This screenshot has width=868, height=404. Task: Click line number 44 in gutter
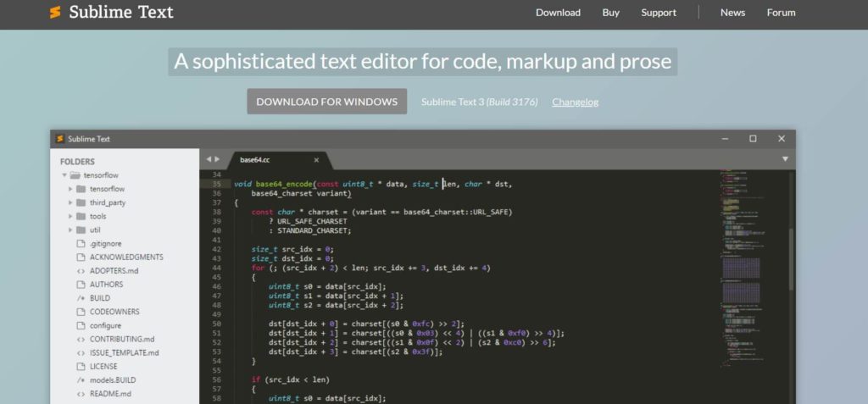216,268
